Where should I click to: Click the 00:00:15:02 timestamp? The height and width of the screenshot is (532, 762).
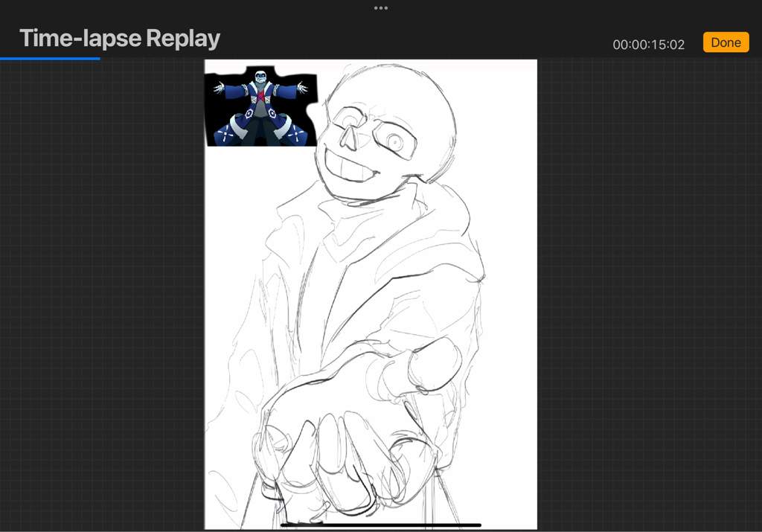pos(648,45)
